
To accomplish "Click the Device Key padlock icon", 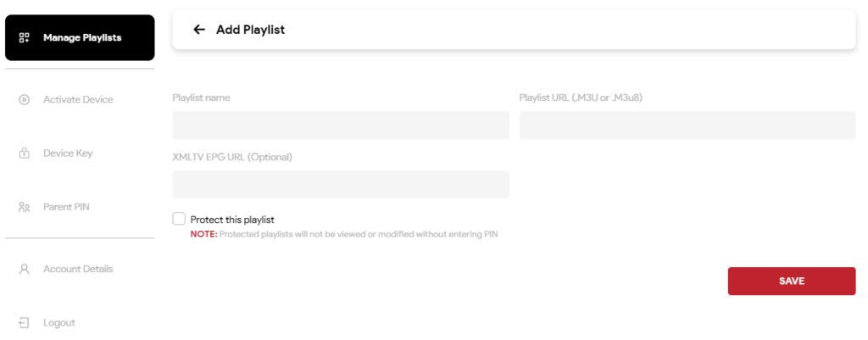I will 25,153.
